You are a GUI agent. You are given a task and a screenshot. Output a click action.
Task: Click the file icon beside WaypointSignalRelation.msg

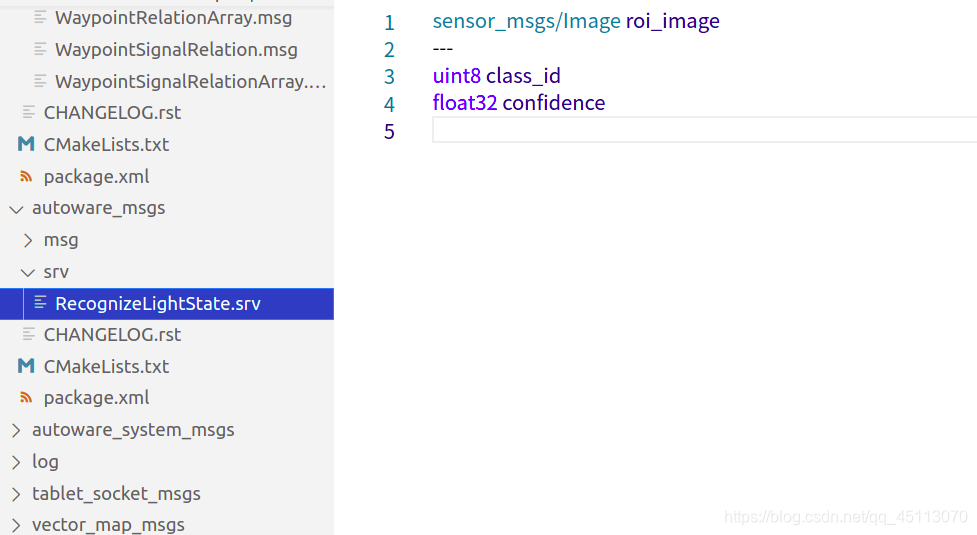(x=40, y=49)
